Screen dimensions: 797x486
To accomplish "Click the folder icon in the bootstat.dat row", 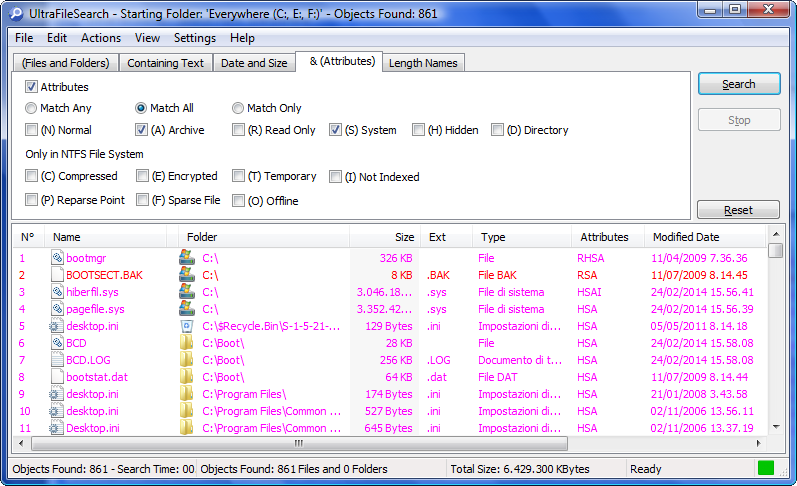I will pos(187,377).
